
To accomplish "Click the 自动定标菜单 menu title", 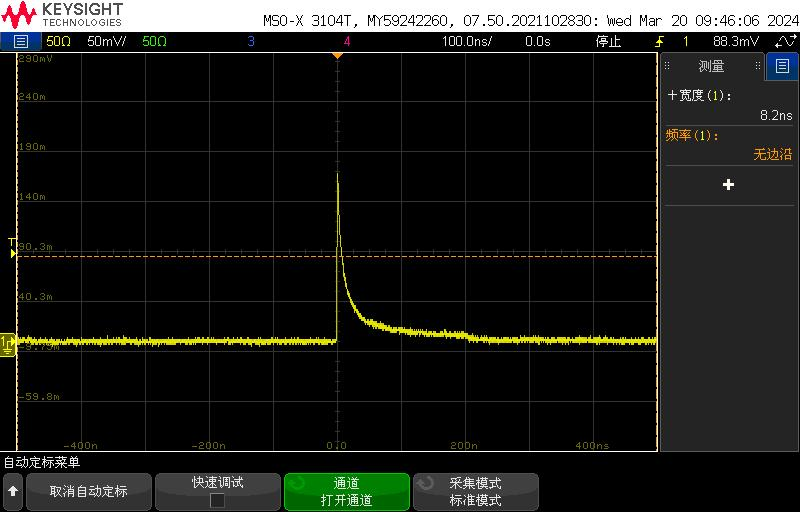I will pyautogui.click(x=42, y=463).
